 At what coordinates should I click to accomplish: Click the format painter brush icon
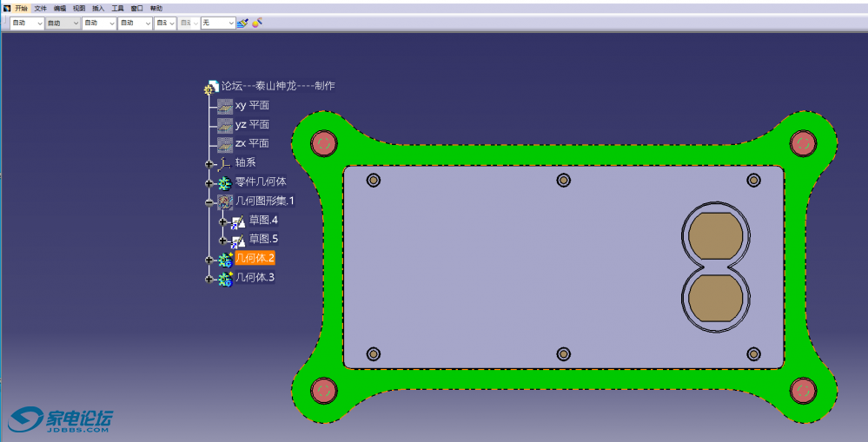click(242, 23)
